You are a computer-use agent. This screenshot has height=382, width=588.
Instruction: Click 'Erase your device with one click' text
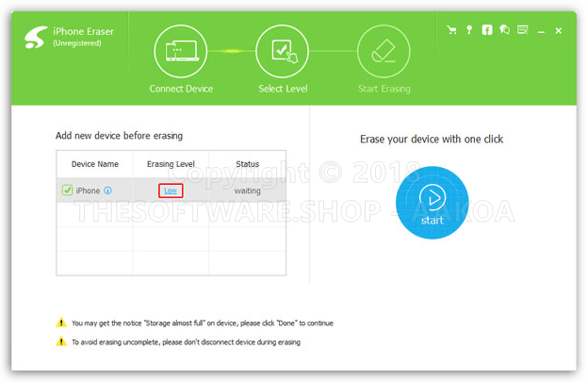tap(432, 140)
